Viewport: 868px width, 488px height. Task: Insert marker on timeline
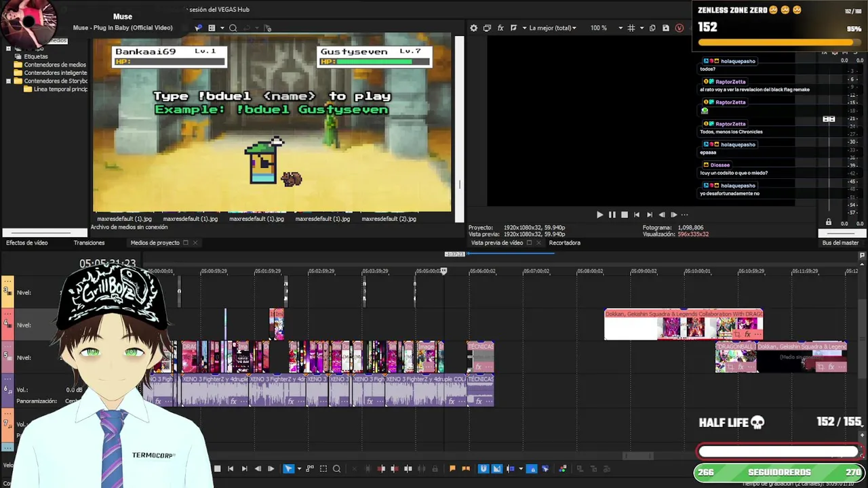452,468
